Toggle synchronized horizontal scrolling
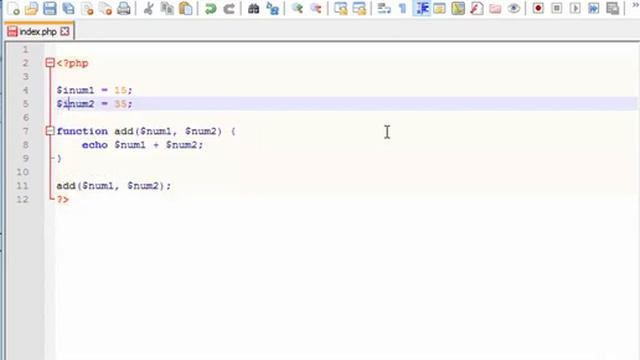Viewport: 640px width, 360px height. [x=359, y=8]
